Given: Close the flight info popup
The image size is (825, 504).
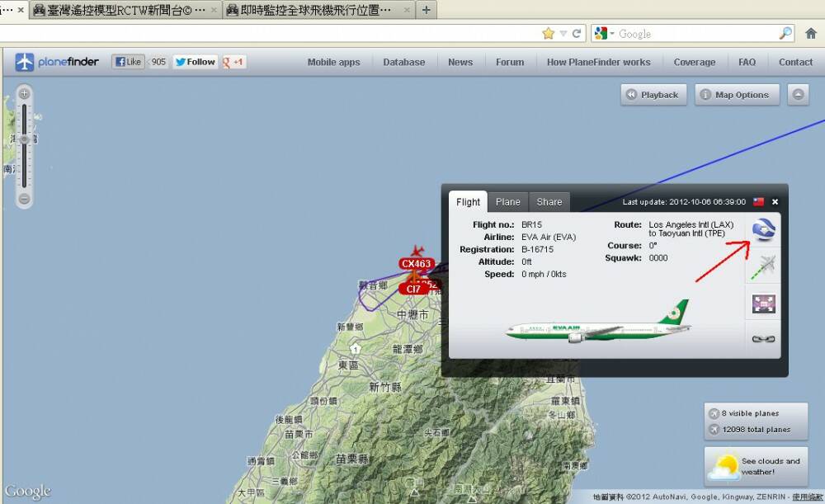Looking at the screenshot, I should tap(775, 201).
